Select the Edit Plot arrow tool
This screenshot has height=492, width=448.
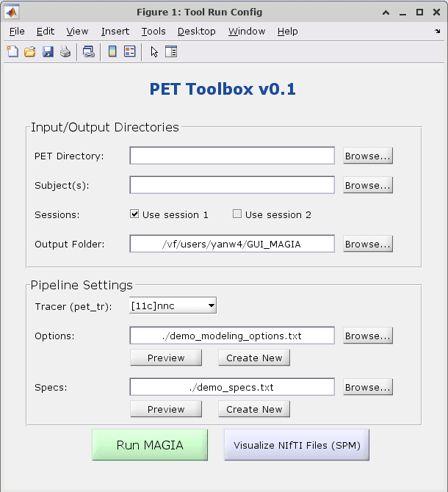[x=154, y=51]
